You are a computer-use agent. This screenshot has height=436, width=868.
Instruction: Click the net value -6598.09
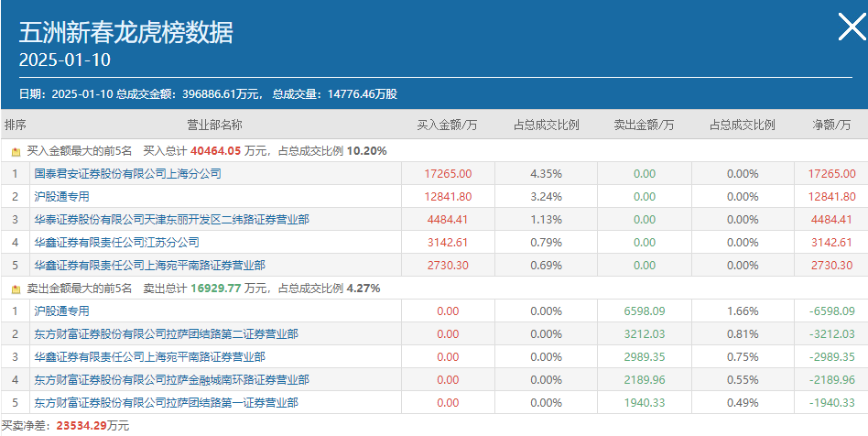(831, 311)
